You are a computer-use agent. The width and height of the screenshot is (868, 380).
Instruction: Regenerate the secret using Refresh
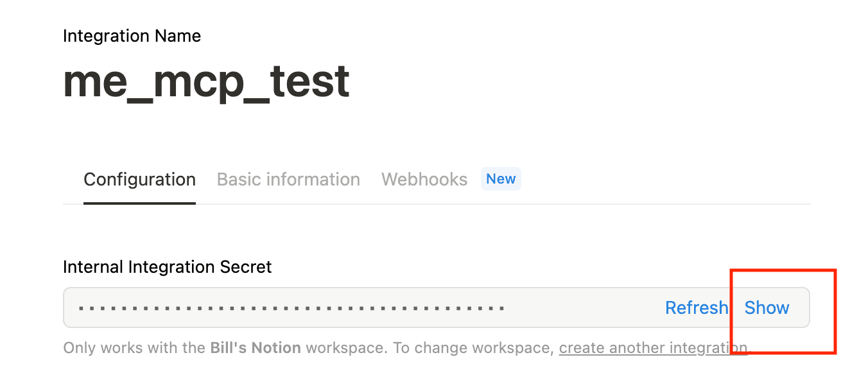[697, 308]
